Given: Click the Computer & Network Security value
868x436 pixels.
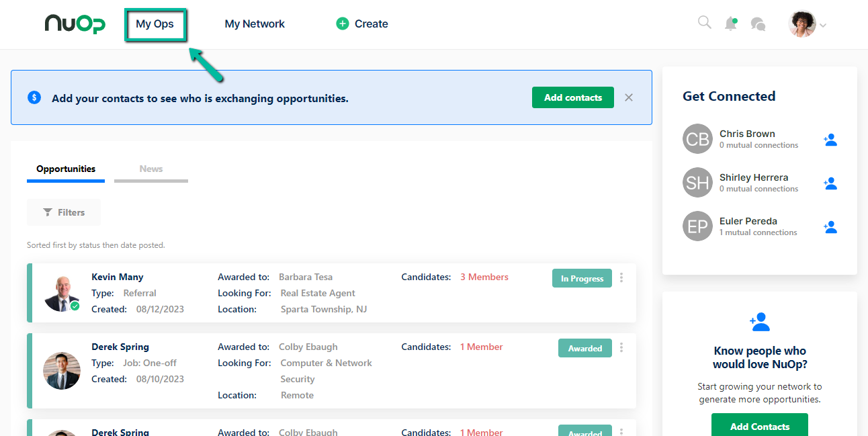Looking at the screenshot, I should [x=326, y=371].
